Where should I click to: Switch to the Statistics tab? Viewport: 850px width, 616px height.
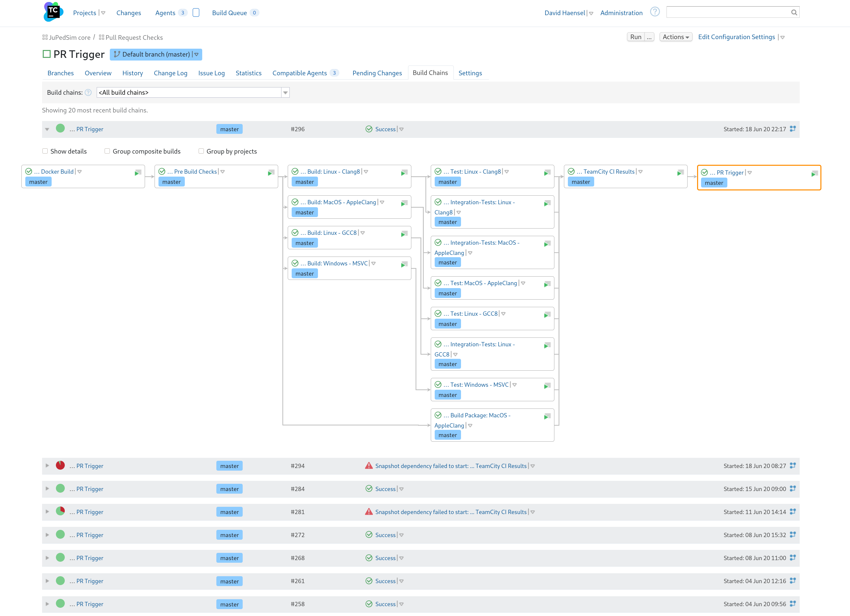tap(249, 73)
